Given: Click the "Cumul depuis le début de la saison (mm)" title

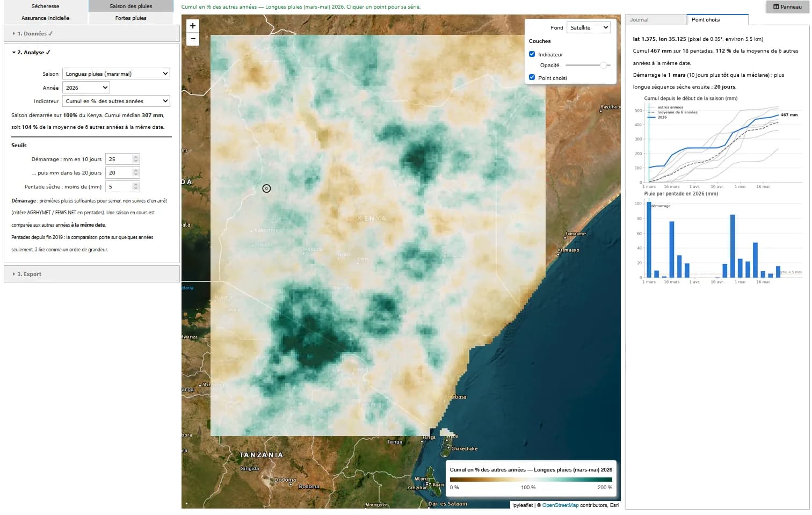Looking at the screenshot, I should pos(691,99).
